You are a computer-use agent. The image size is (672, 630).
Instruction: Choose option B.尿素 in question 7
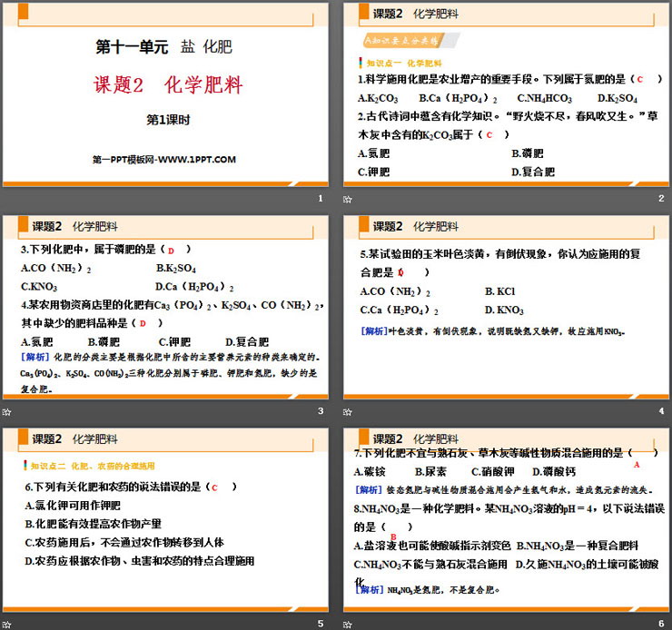point(430,471)
